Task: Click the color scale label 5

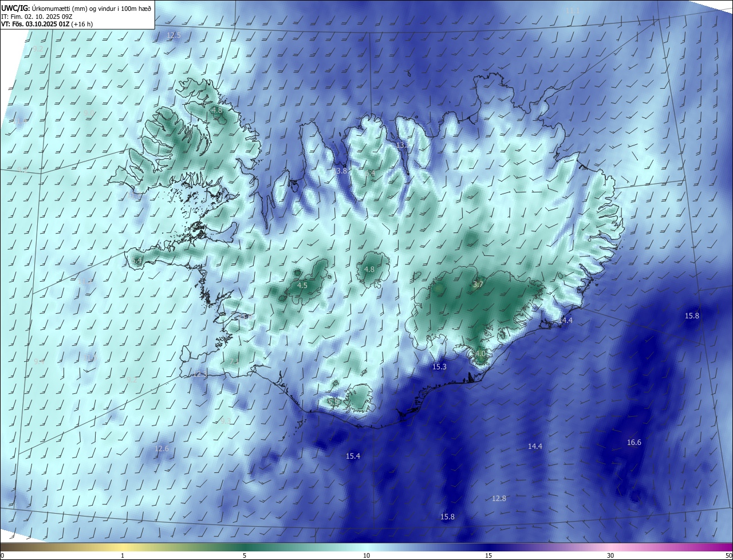Action: pos(245,555)
